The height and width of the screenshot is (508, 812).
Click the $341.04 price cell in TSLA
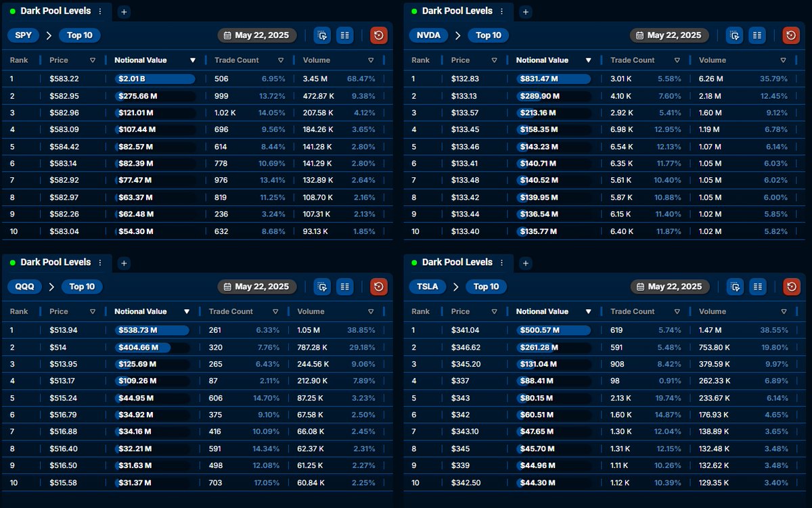pos(466,330)
